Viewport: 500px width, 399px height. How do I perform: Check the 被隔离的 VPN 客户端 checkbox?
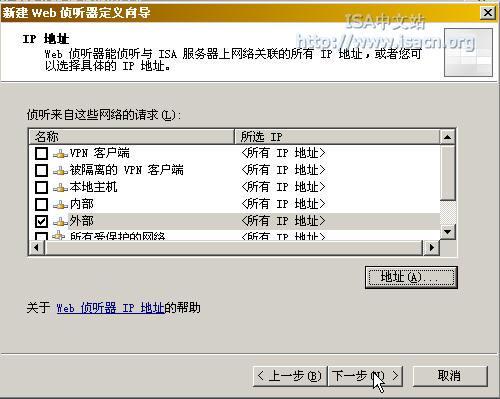[x=41, y=170]
